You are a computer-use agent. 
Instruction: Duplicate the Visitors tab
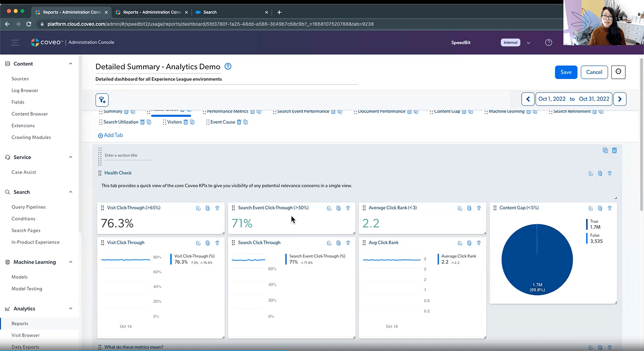[192, 122]
